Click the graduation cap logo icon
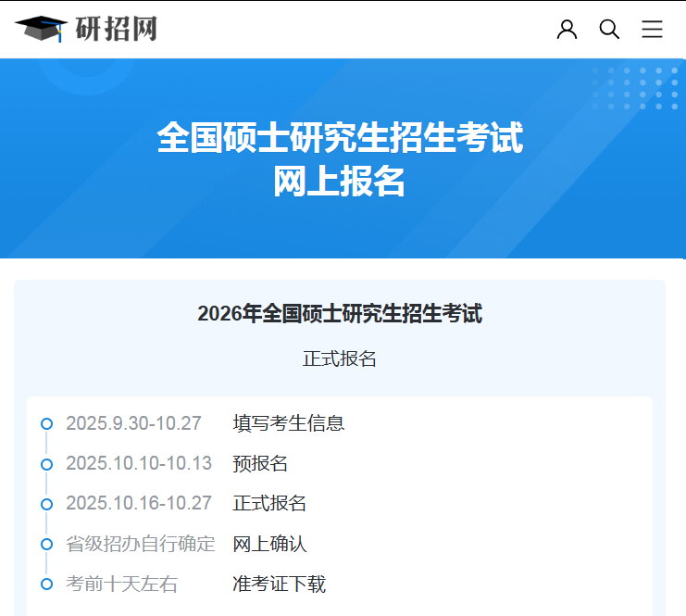The height and width of the screenshot is (616, 686). click(x=41, y=29)
